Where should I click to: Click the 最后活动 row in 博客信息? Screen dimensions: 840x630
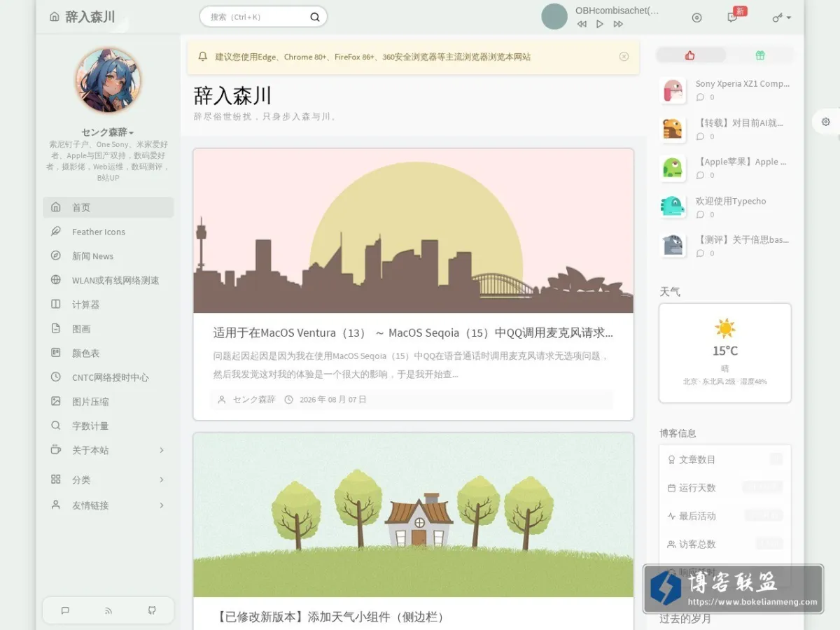pyautogui.click(x=725, y=516)
